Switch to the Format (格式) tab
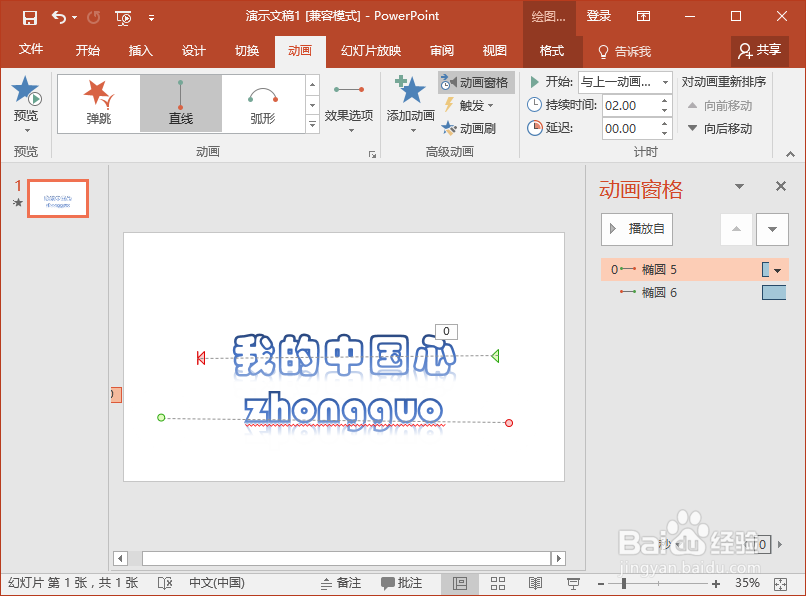 click(x=552, y=50)
